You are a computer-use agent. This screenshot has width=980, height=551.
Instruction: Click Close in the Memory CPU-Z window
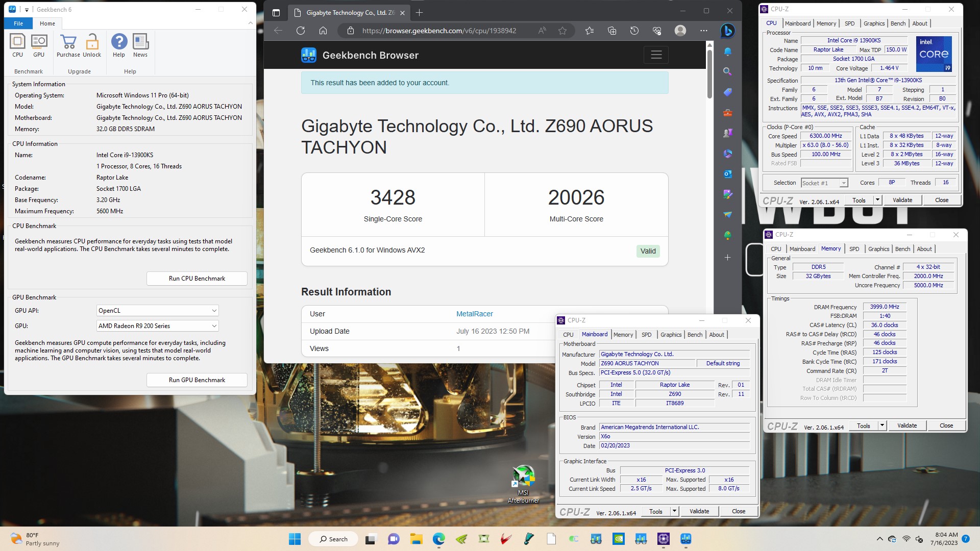[x=946, y=425]
